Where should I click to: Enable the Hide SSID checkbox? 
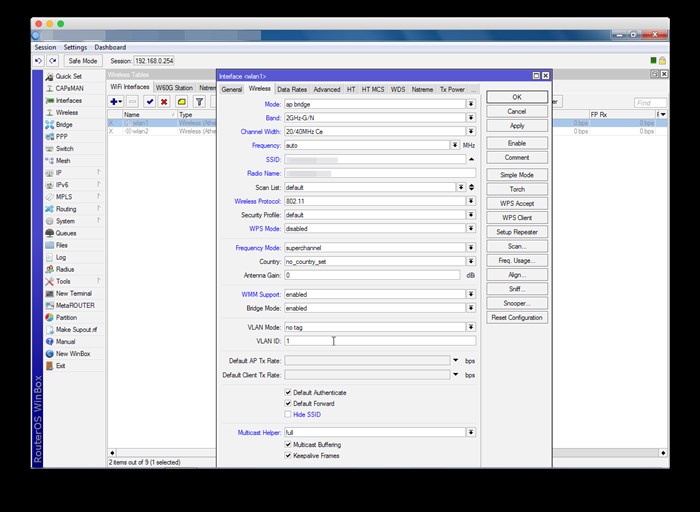tap(288, 415)
